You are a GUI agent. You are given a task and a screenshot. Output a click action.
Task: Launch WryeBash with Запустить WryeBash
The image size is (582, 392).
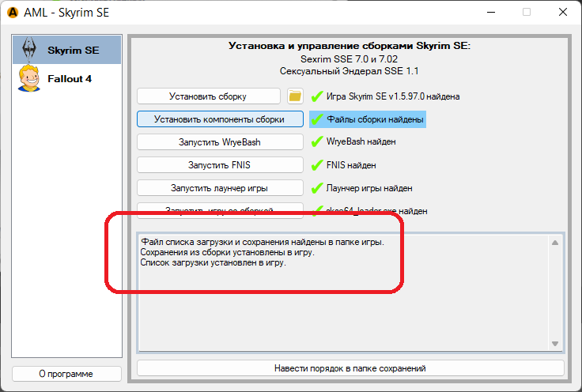[x=220, y=142]
